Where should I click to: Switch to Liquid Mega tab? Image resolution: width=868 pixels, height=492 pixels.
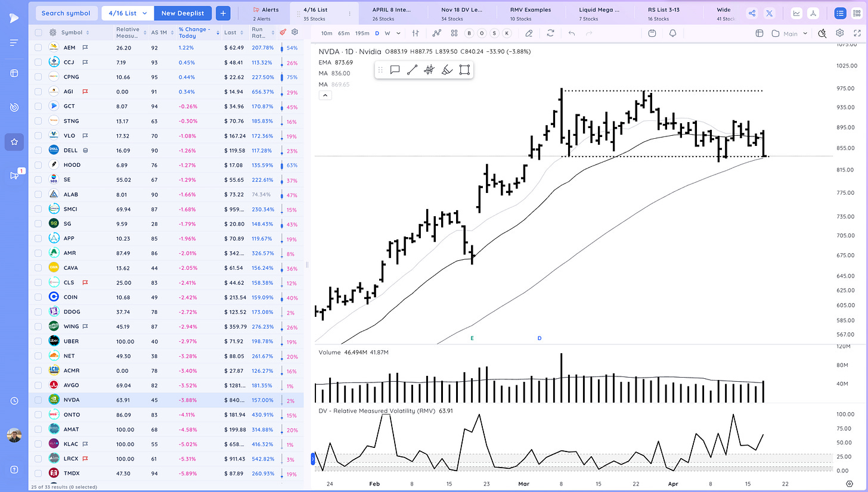[599, 13]
